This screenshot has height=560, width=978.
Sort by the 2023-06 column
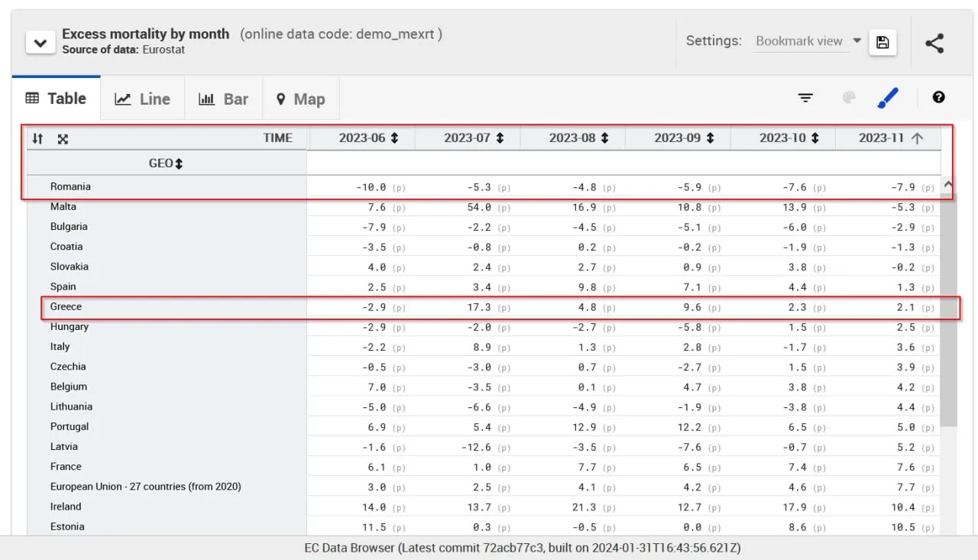[394, 138]
